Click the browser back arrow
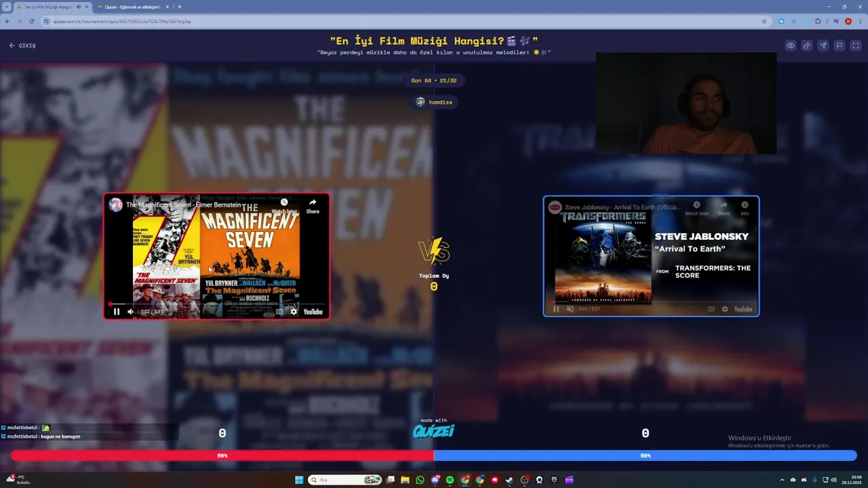Image resolution: width=868 pixels, height=488 pixels. pos(7,21)
